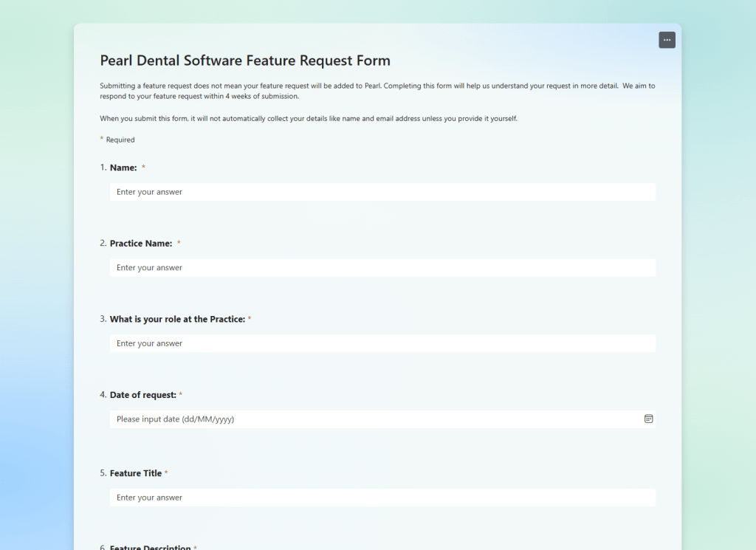Open the calendar date picker icon

click(648, 419)
